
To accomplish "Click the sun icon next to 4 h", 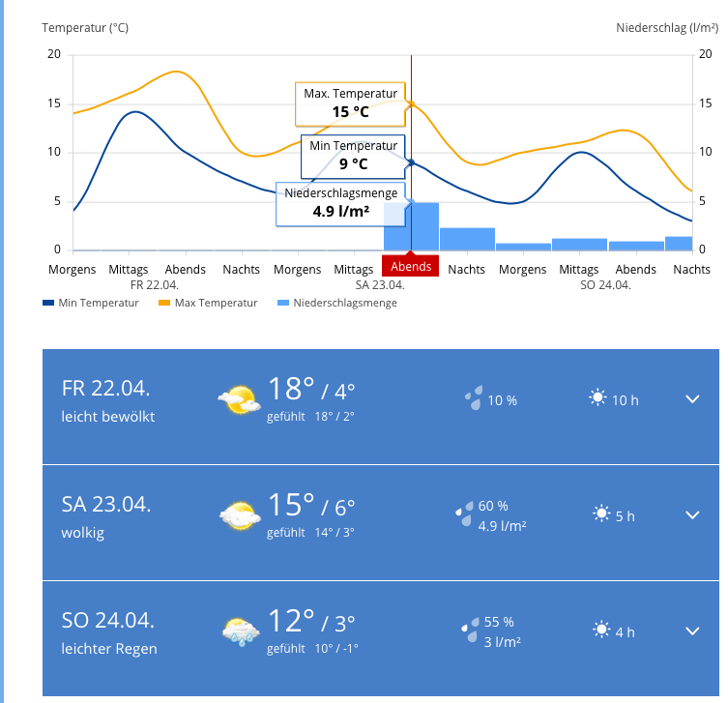I will [602, 630].
